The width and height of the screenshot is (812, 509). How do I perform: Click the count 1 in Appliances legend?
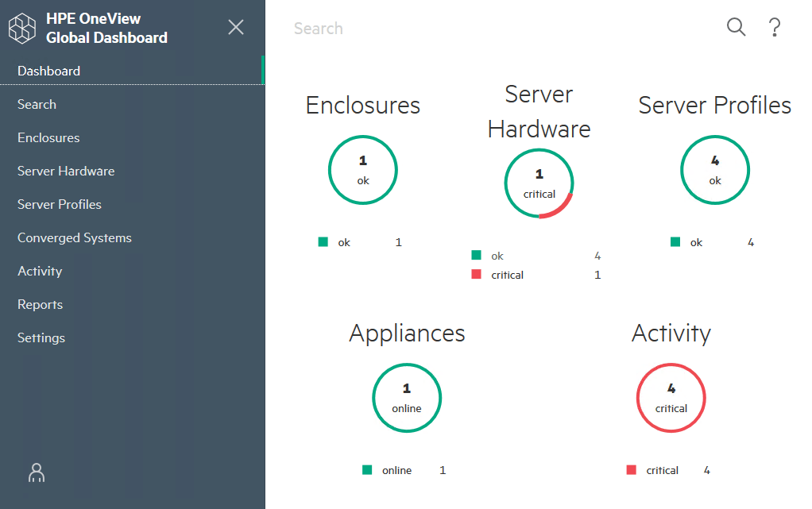coord(443,470)
